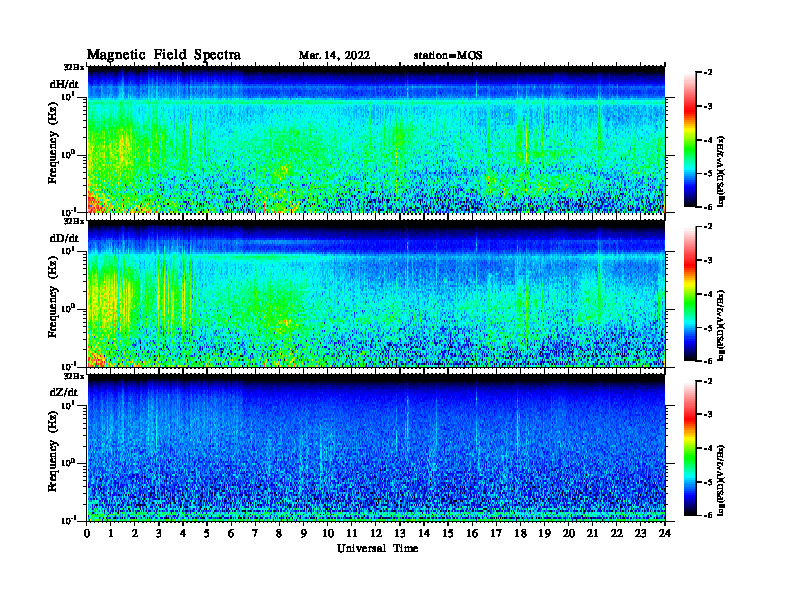The image size is (792, 612).
Task: Click the dH/dt spectrogram plot area
Action: pyautogui.click(x=376, y=139)
